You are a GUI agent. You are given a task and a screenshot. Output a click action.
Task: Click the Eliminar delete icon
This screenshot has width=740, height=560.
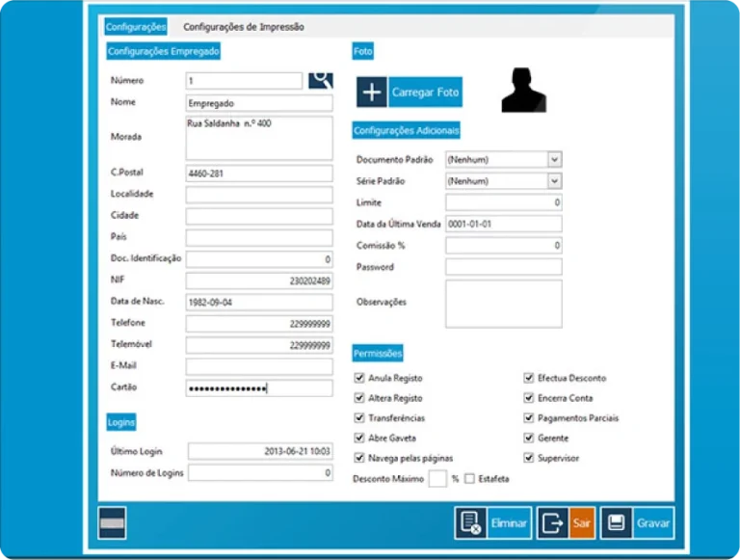click(471, 523)
